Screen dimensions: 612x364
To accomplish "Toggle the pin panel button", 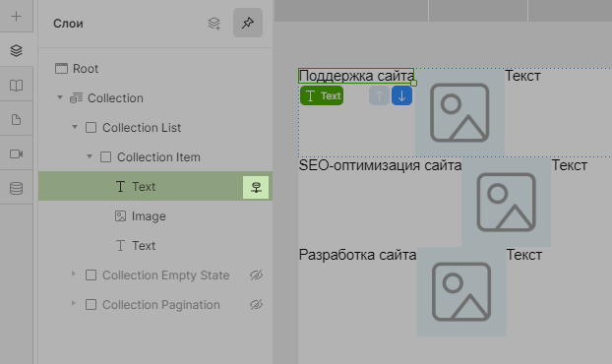I will [248, 23].
